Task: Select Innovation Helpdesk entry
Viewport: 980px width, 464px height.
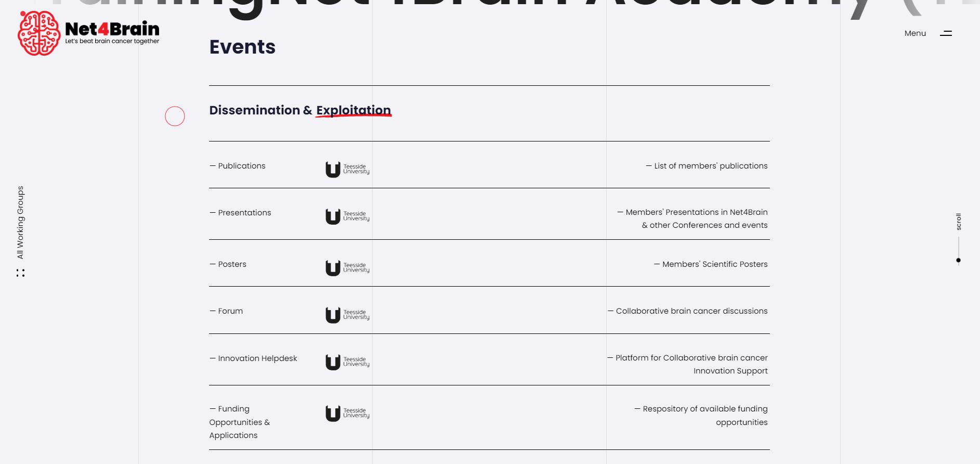Action: point(253,358)
